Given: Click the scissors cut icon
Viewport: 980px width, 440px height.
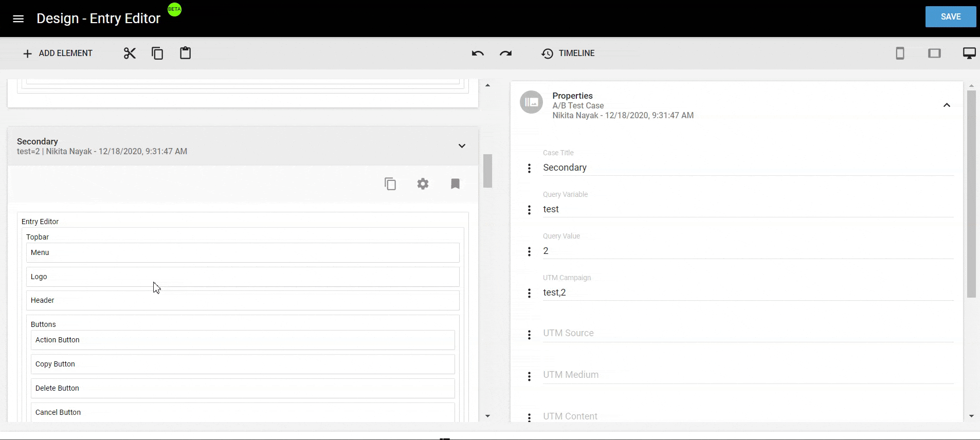Looking at the screenshot, I should point(130,53).
